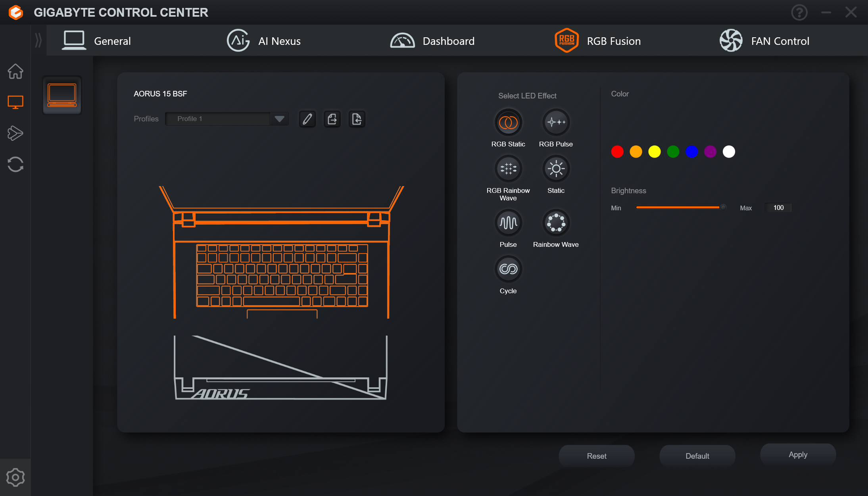The width and height of the screenshot is (868, 496).
Task: Click the edit profile pencil icon
Action: pos(307,119)
